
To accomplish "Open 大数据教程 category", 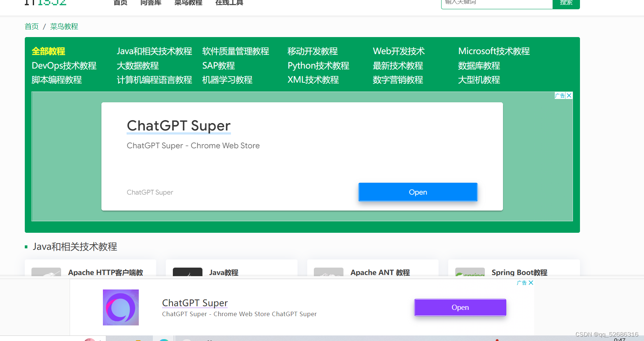I will (138, 66).
